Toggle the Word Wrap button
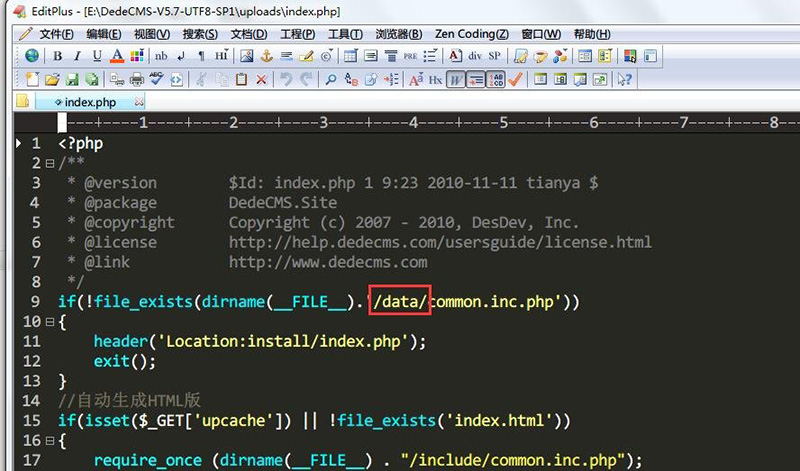Image resolution: width=800 pixels, height=471 pixels. pyautogui.click(x=456, y=80)
